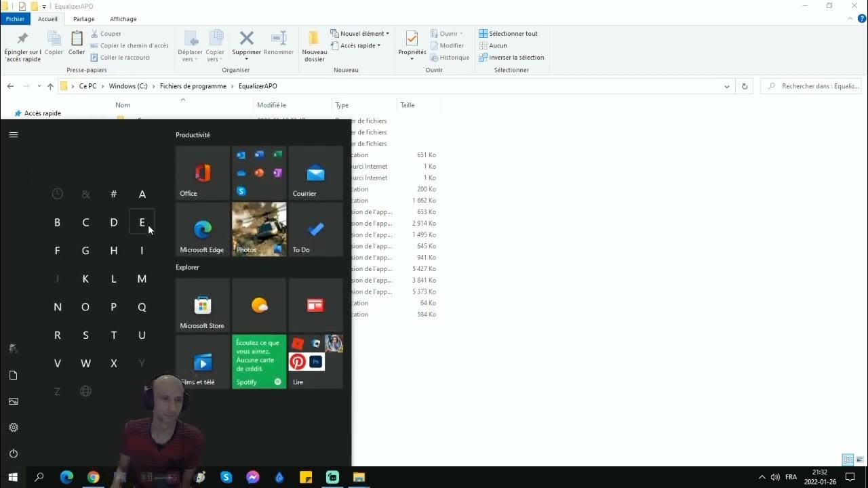This screenshot has width=868, height=488.
Task: Open the Lire tile folder
Action: click(316, 362)
